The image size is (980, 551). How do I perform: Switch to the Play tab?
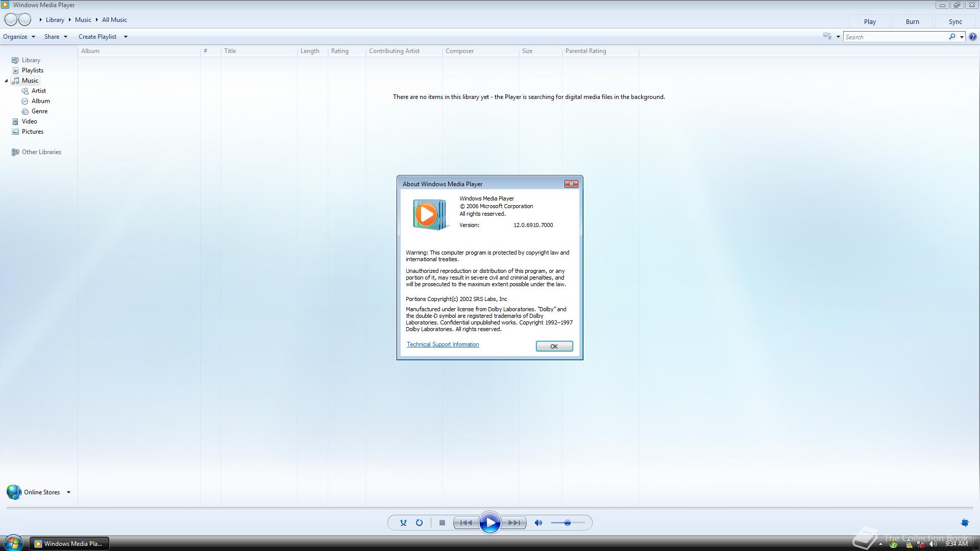(870, 21)
